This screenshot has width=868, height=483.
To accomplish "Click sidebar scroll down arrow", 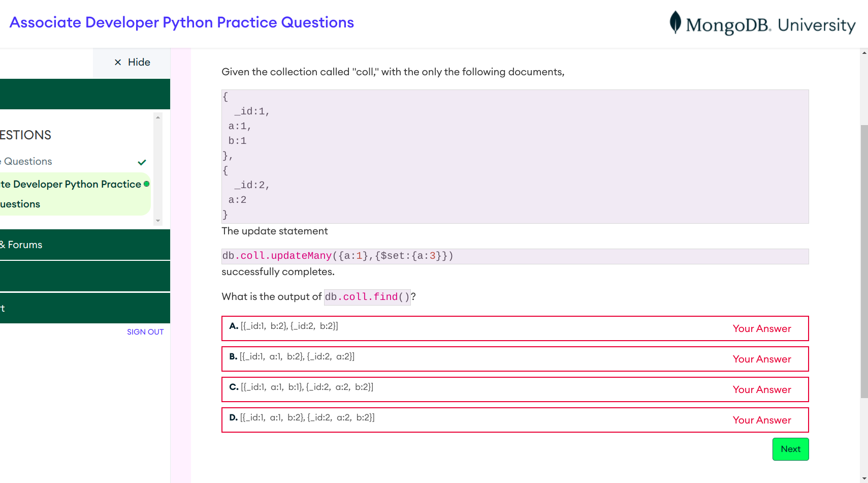I will pos(158,221).
